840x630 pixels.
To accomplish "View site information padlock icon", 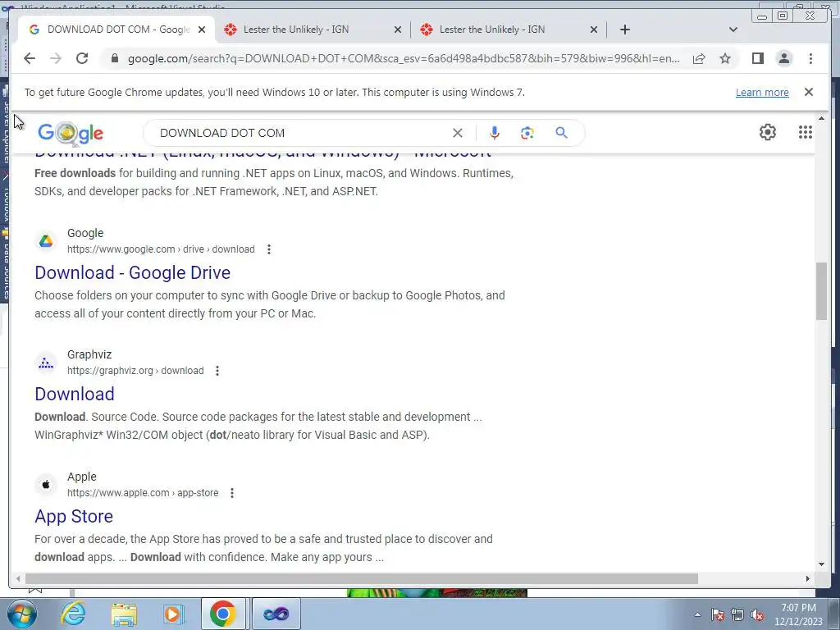I will [x=114, y=58].
